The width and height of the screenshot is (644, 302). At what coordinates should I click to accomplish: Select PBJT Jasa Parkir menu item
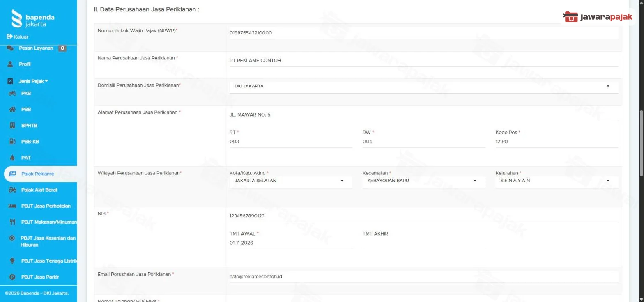tap(40, 277)
